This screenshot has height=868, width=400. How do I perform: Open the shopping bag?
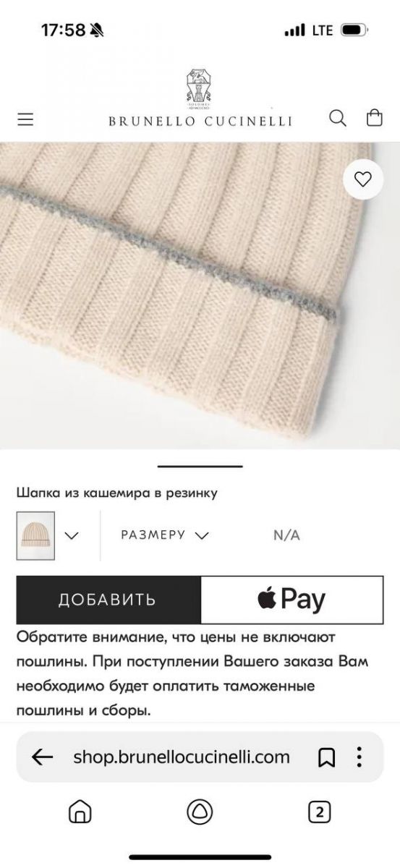[374, 118]
